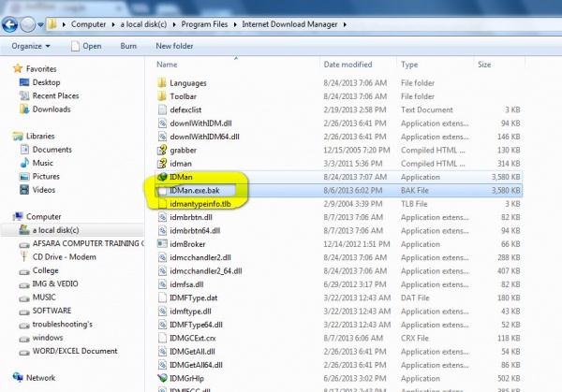This screenshot has height=392, width=562.
Task: Go back using the Back arrow
Action: coord(9,24)
